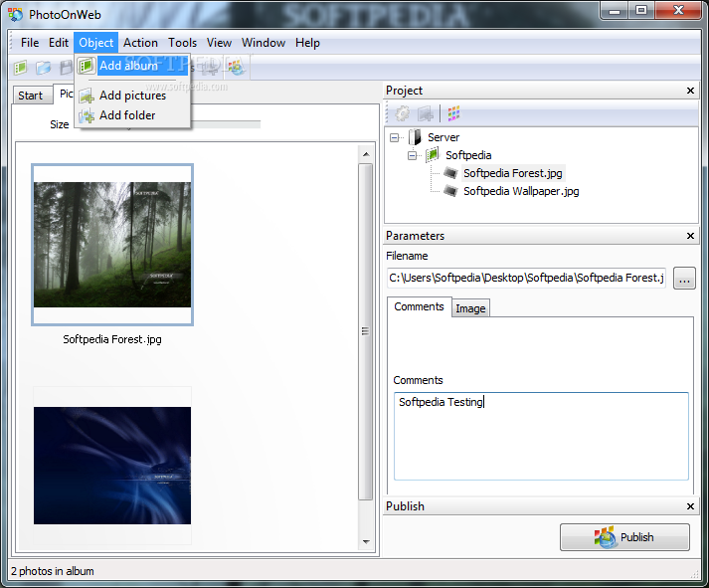Select the Softpedia Forest.jpg thumbnail
The width and height of the screenshot is (709, 588).
112,245
